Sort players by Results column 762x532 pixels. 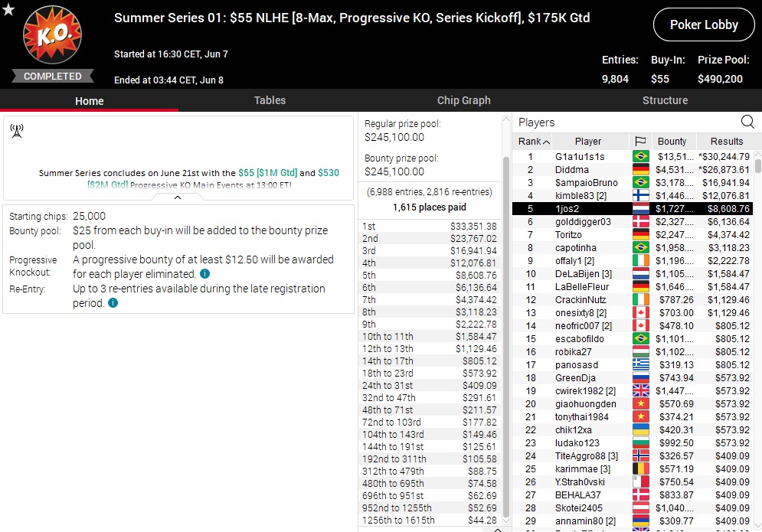726,142
